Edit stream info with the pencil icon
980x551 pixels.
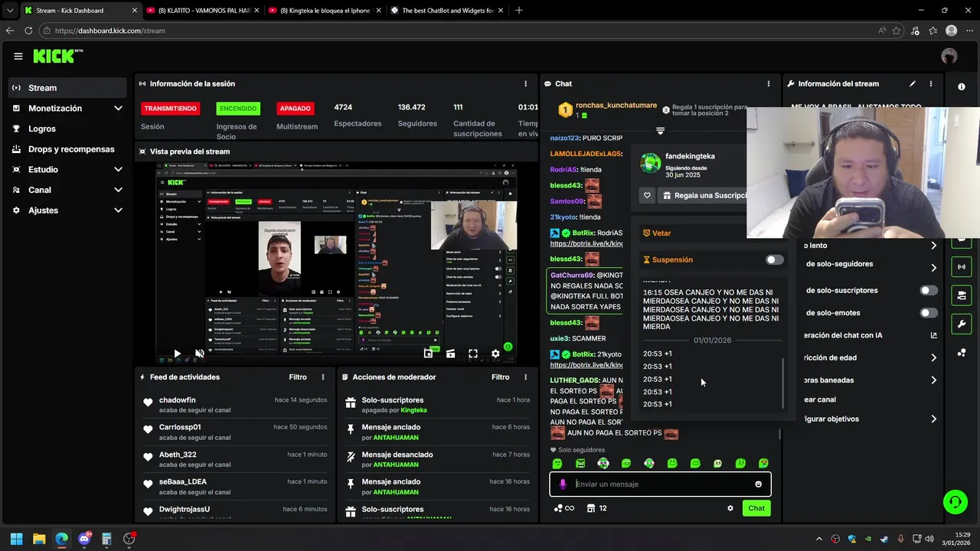tap(913, 83)
